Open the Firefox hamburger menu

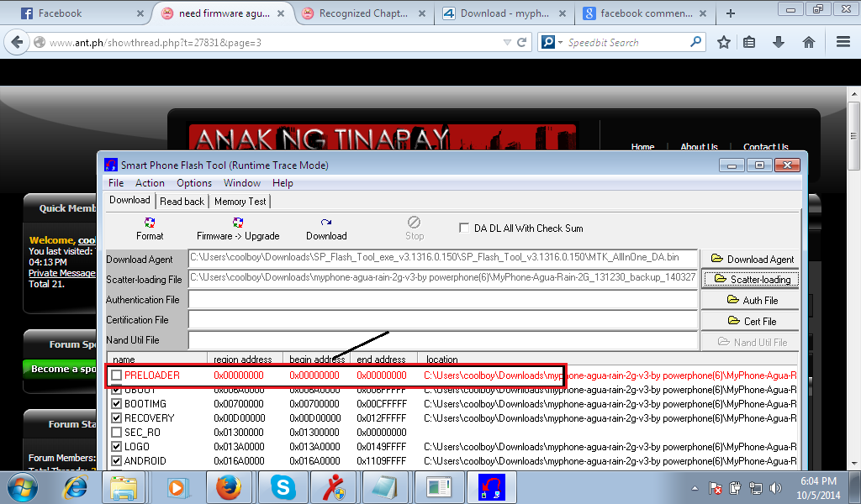point(843,42)
